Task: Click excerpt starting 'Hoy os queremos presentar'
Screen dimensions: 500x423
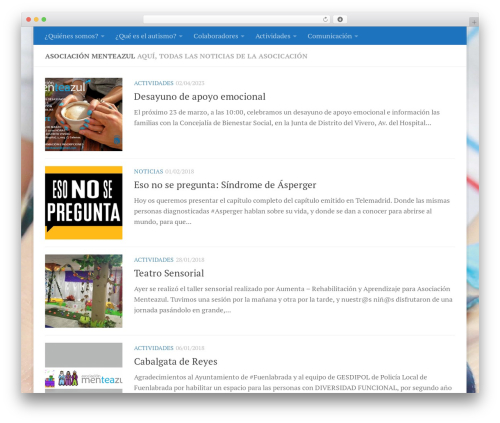Action: pyautogui.click(x=292, y=211)
